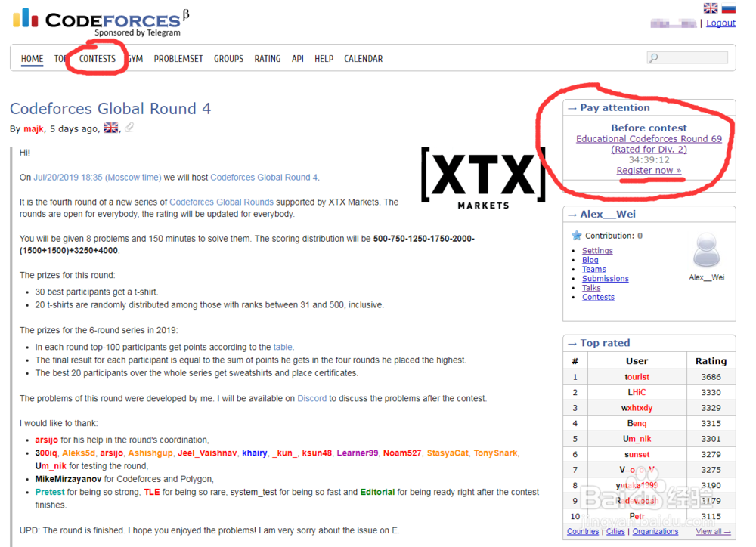Open the Countries link
This screenshot has width=756, height=547.
coord(583,531)
